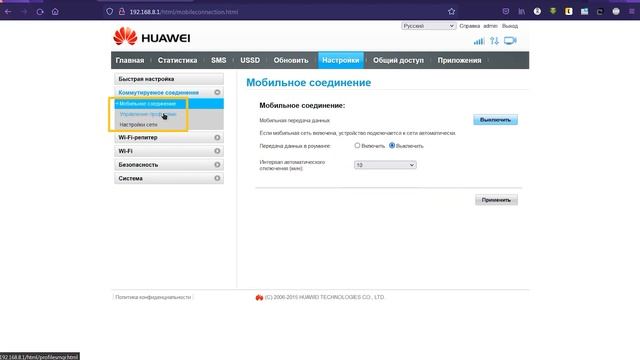Open Политика конфиденциальности link
640x360 pixels.
click(153, 297)
